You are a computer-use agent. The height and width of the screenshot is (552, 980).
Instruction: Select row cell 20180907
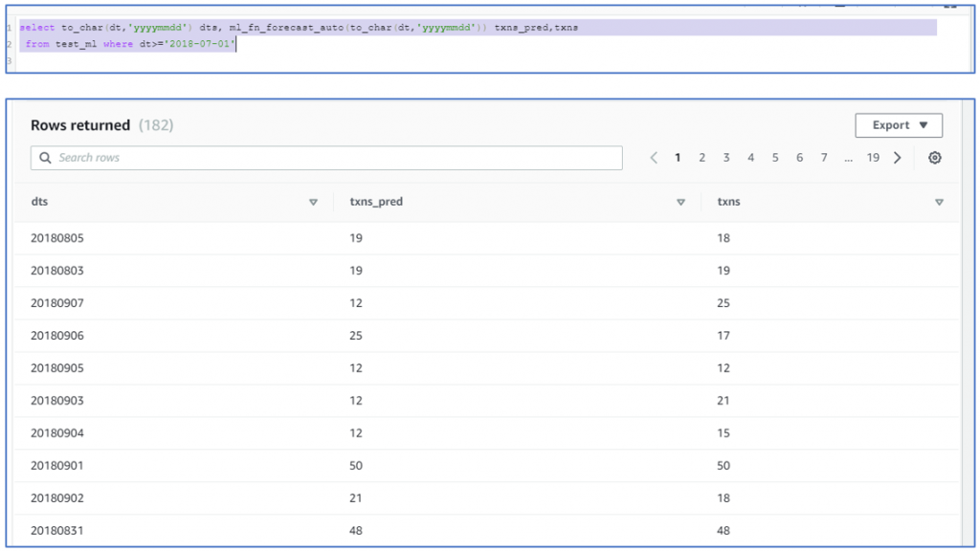click(56, 303)
